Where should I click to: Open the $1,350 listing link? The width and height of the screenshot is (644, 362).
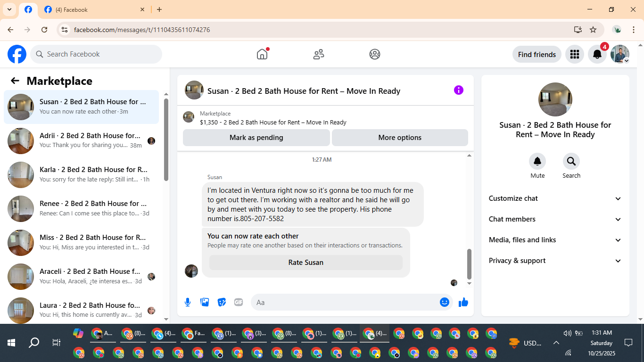point(273,122)
